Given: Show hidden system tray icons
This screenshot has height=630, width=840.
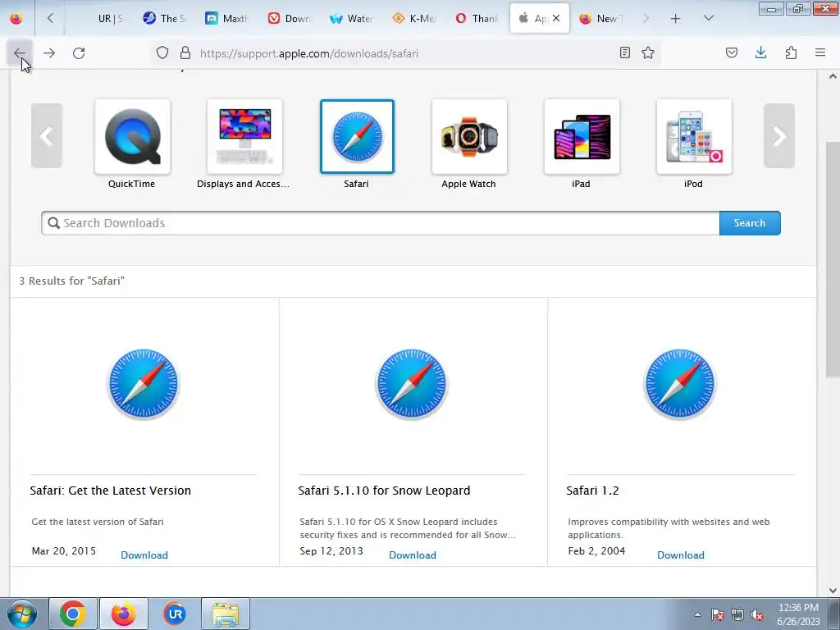Looking at the screenshot, I should pos(697,614).
